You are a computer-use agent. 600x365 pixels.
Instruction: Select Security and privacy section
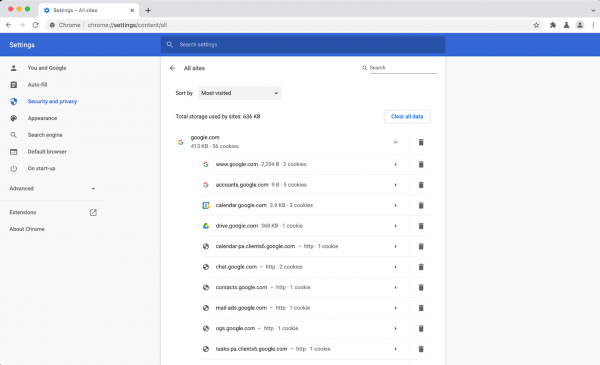click(52, 101)
